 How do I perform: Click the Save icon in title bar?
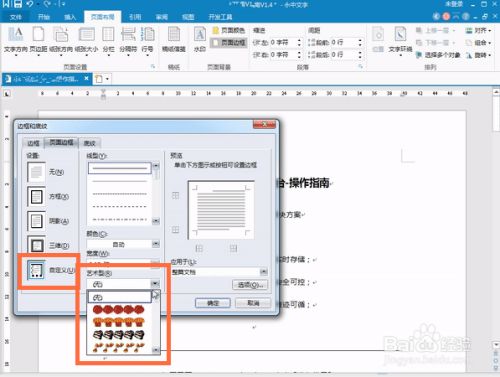click(18, 4)
